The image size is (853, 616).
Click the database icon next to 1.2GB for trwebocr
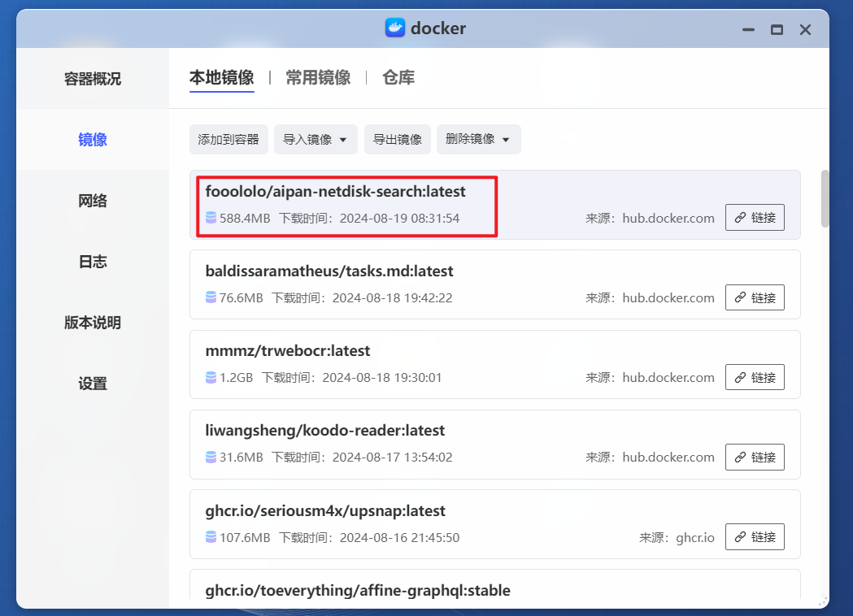[211, 377]
